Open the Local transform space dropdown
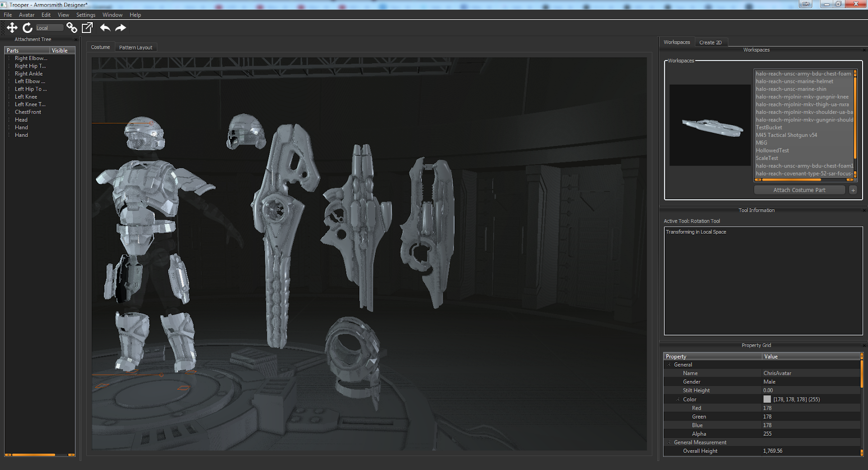Viewport: 868px width, 470px height. click(x=50, y=28)
